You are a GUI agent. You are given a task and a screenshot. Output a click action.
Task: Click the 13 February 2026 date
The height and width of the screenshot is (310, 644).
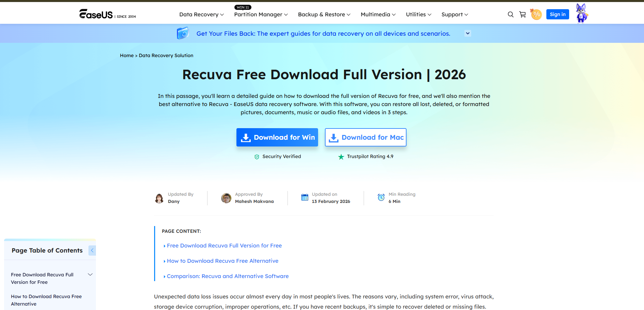[x=331, y=202]
